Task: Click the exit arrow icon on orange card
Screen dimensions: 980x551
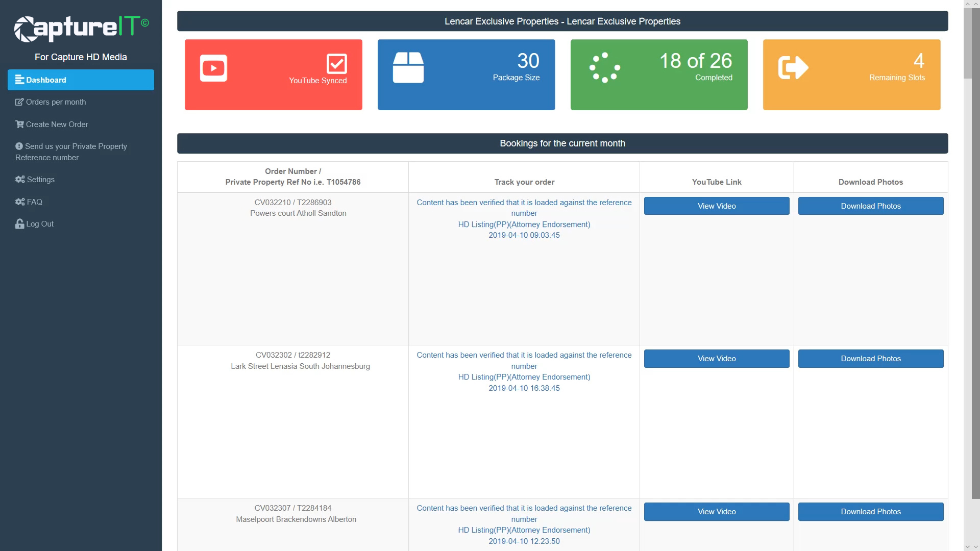Action: (x=794, y=67)
